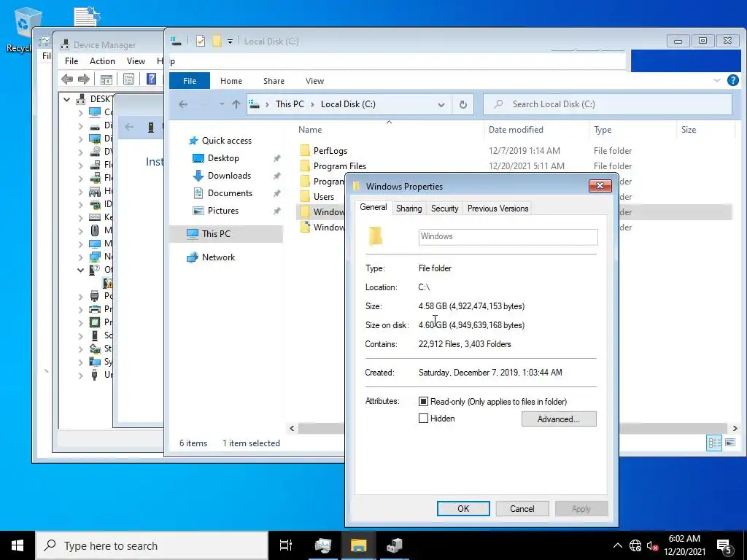Click the keyboard device icon in Device Manager
747x560 pixels.
pyautogui.click(x=95, y=217)
